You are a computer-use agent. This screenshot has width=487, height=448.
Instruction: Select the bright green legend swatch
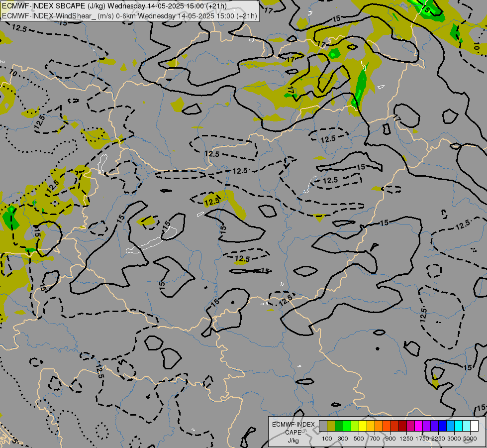click(347, 426)
